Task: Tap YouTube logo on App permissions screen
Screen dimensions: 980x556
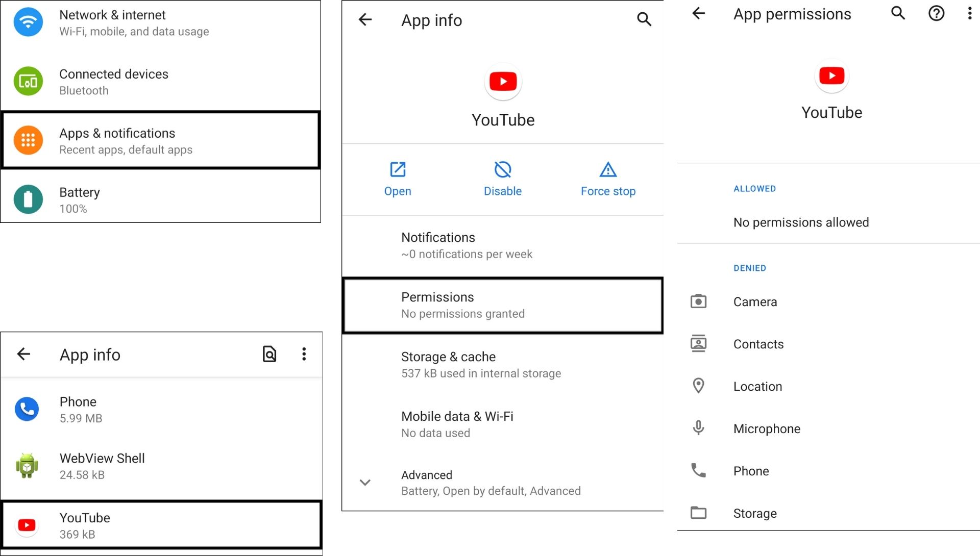Action: click(832, 76)
